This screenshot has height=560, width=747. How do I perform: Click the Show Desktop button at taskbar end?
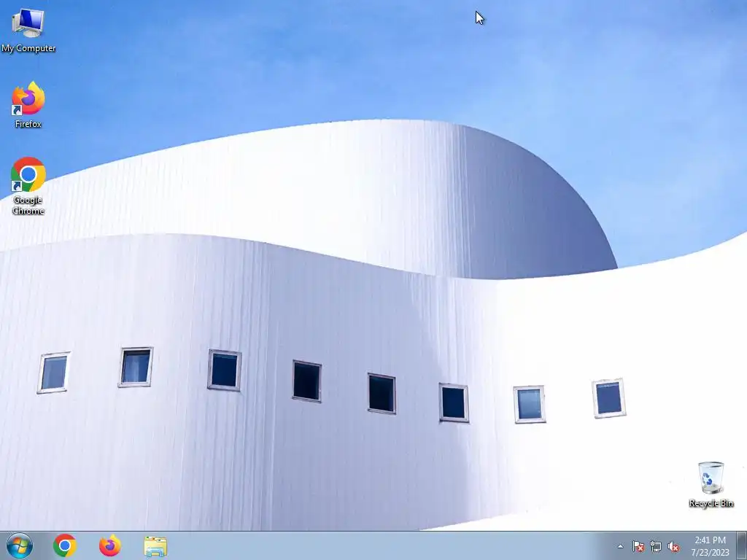tap(741, 545)
